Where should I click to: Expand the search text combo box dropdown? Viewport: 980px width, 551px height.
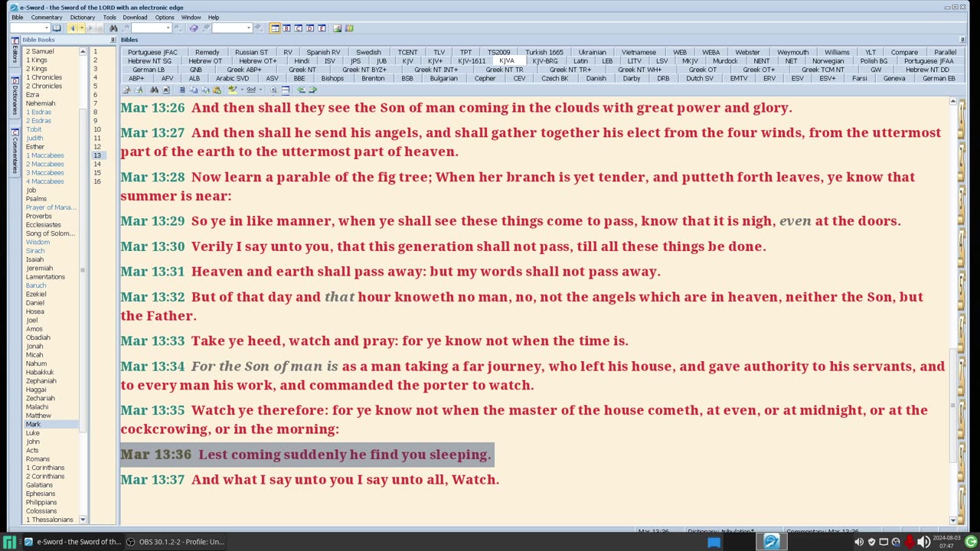(168, 28)
